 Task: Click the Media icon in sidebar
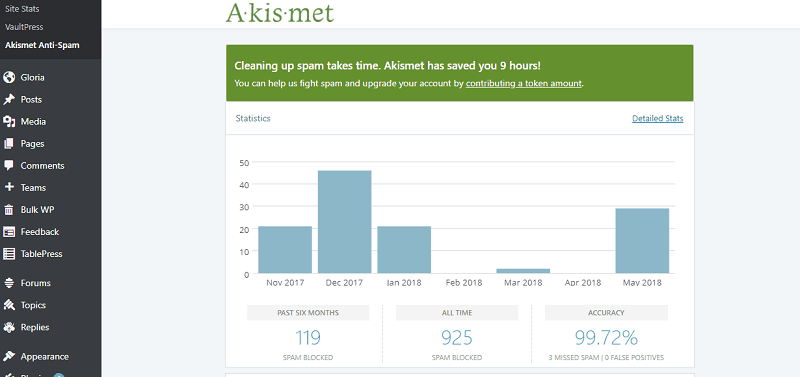click(x=9, y=121)
